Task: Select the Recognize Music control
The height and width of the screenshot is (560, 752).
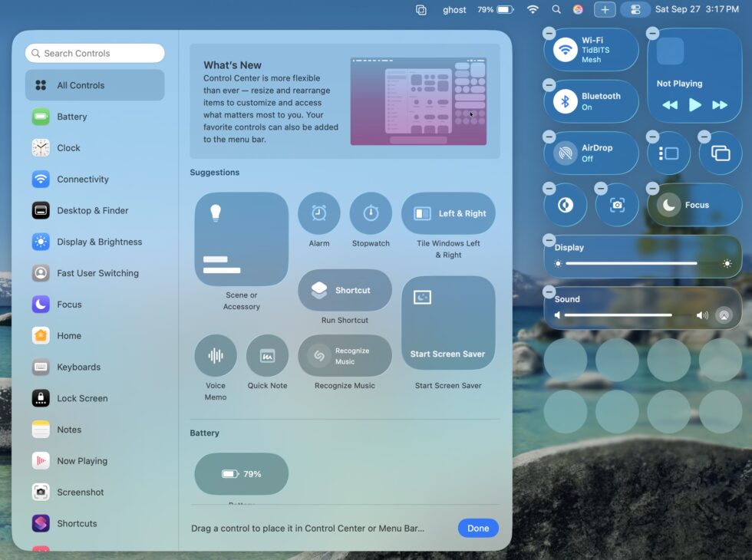Action: (x=345, y=355)
